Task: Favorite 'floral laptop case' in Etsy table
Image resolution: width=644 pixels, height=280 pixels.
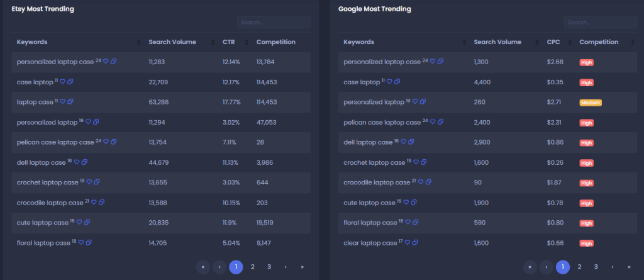Action: coord(81,243)
